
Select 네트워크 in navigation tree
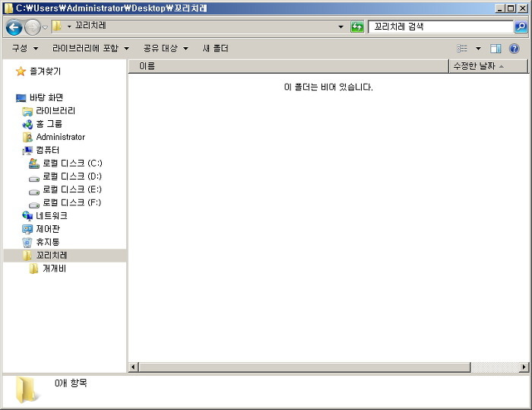(52, 216)
